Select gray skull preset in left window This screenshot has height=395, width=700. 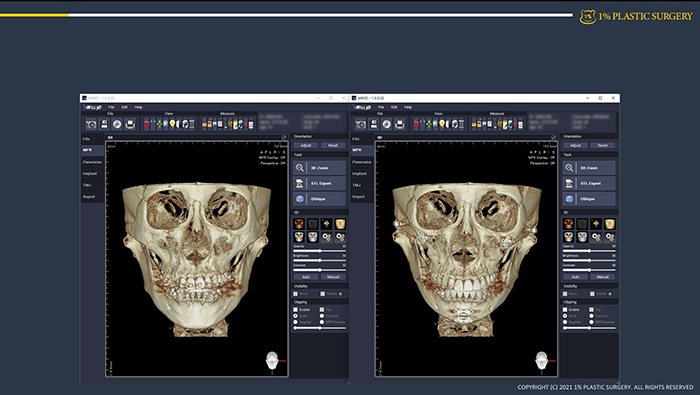coord(312,237)
